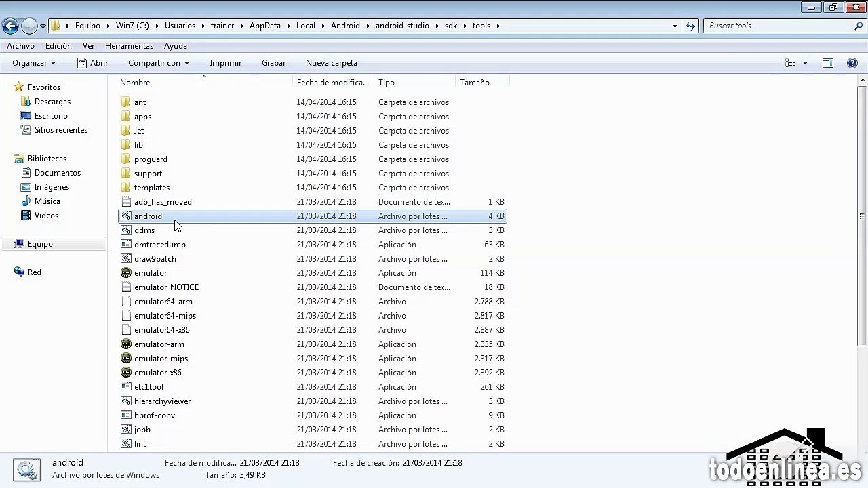Open the Archivo menu
868x488 pixels.
tap(20, 46)
